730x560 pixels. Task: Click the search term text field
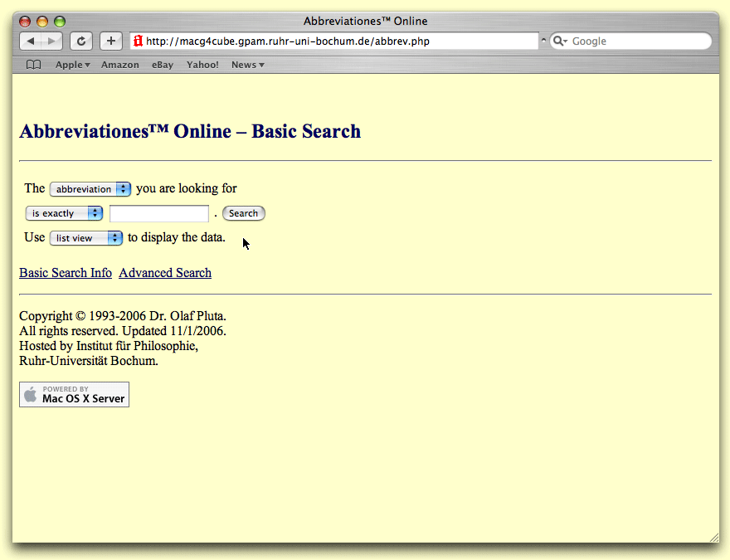(159, 213)
